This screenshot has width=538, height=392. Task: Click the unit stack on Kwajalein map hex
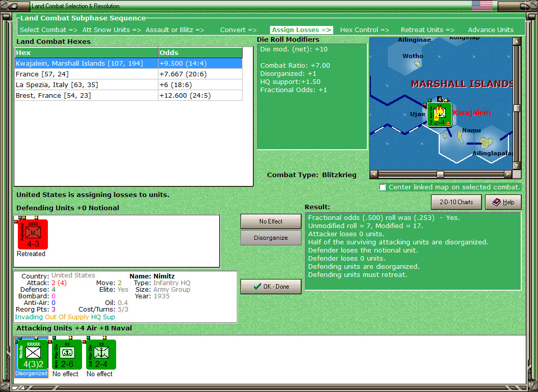(x=439, y=115)
